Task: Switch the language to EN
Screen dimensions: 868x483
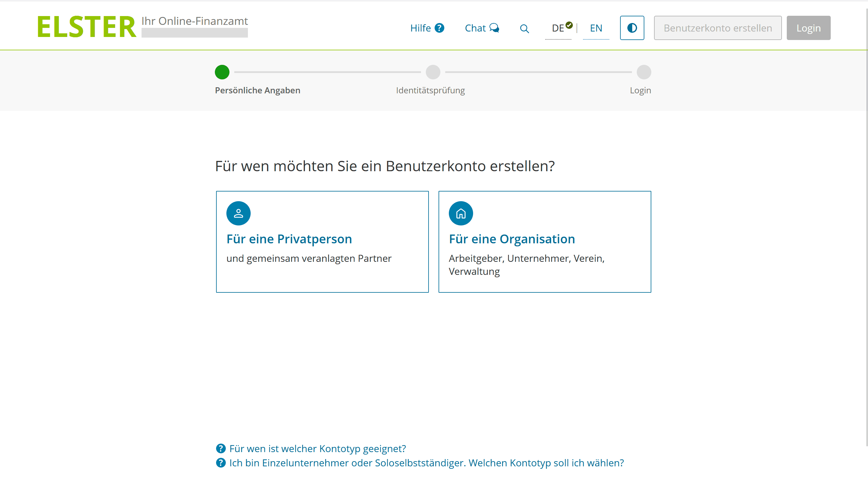Action: tap(596, 28)
